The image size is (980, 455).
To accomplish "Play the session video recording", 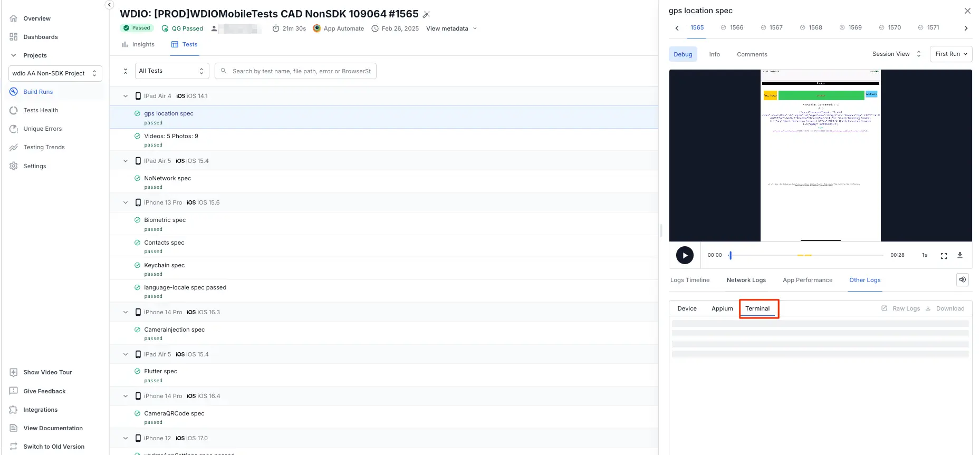I will [x=685, y=255].
